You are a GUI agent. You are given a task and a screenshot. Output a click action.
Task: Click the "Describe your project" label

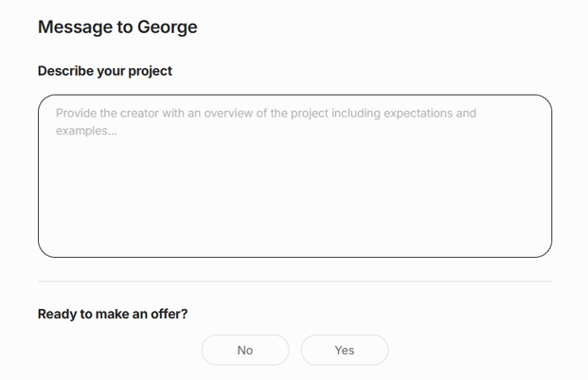pos(105,71)
